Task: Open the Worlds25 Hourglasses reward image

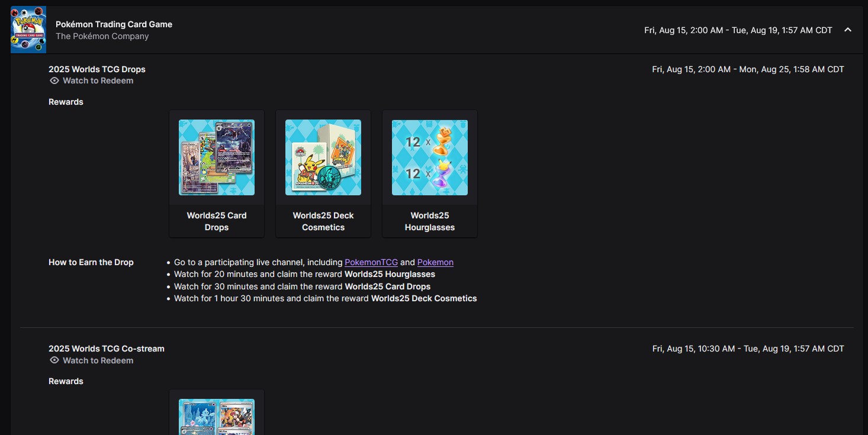Action: click(430, 157)
